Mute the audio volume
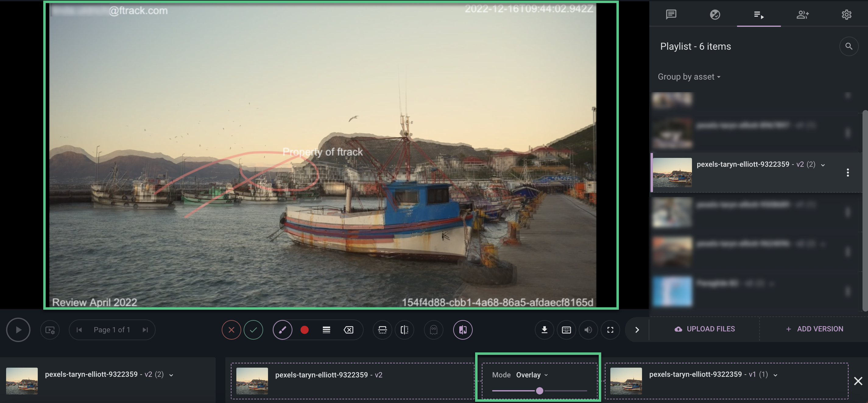 click(588, 330)
